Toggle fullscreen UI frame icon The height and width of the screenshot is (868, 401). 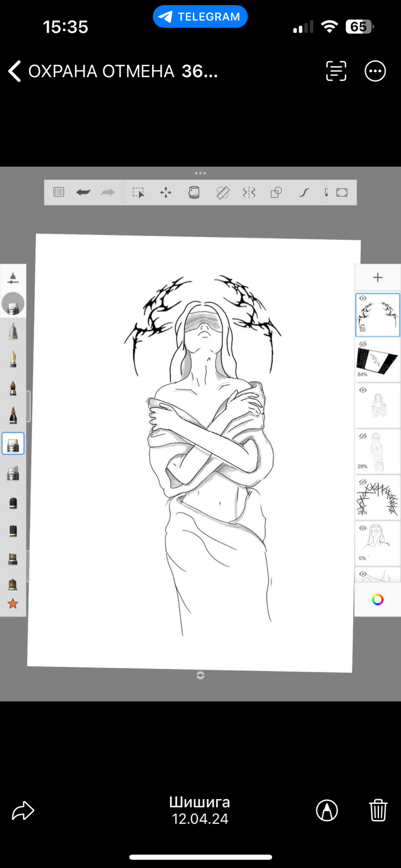pyautogui.click(x=342, y=193)
